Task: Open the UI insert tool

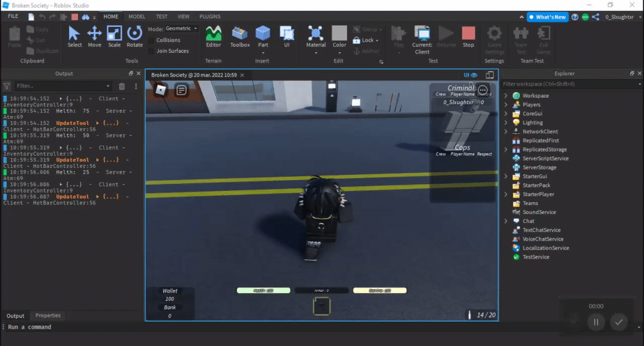Action: click(287, 37)
